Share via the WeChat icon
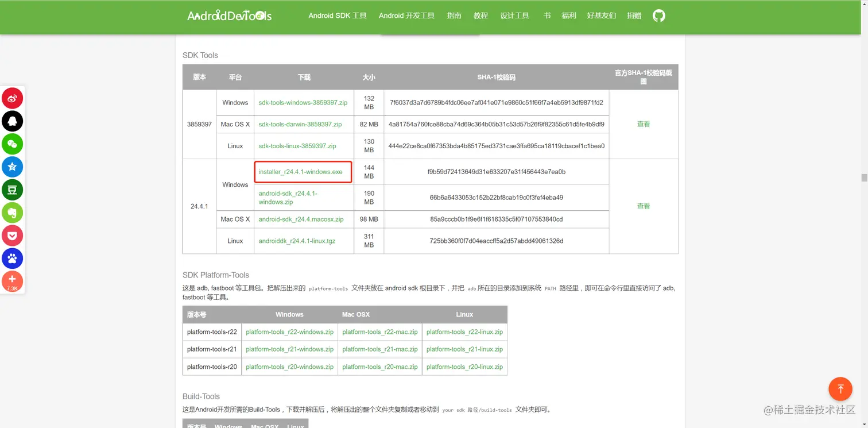 pyautogui.click(x=12, y=144)
